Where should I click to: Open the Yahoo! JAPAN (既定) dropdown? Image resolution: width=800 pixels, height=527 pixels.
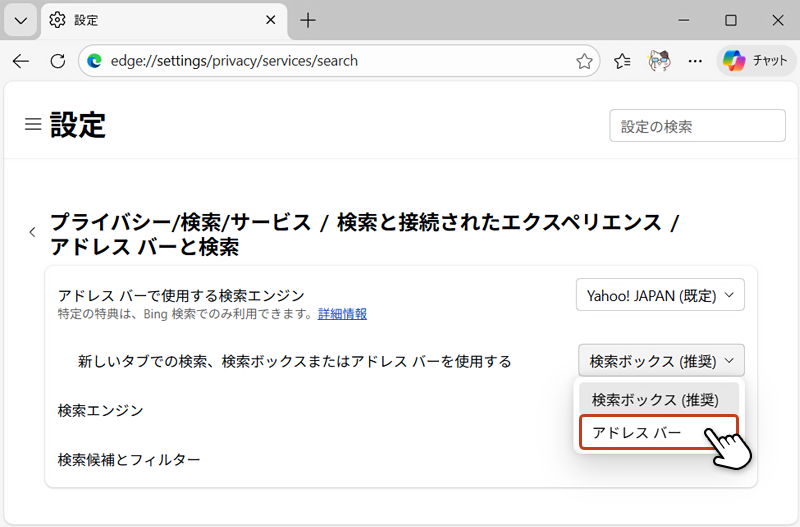660,295
